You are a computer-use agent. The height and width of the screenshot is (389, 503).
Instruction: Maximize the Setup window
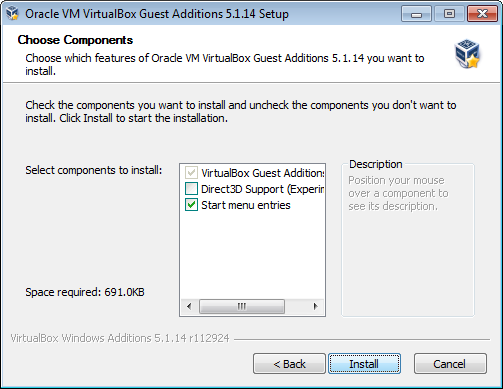click(x=449, y=14)
